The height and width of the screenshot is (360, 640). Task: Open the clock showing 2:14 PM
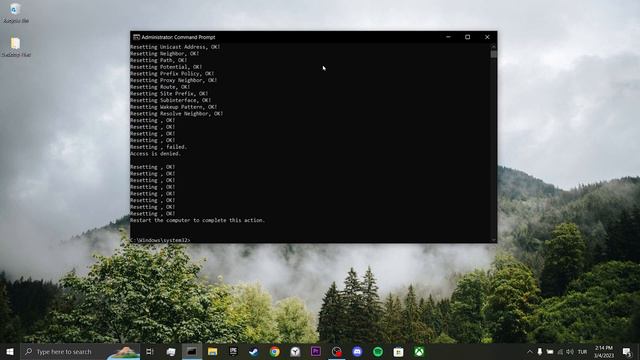[604, 351]
